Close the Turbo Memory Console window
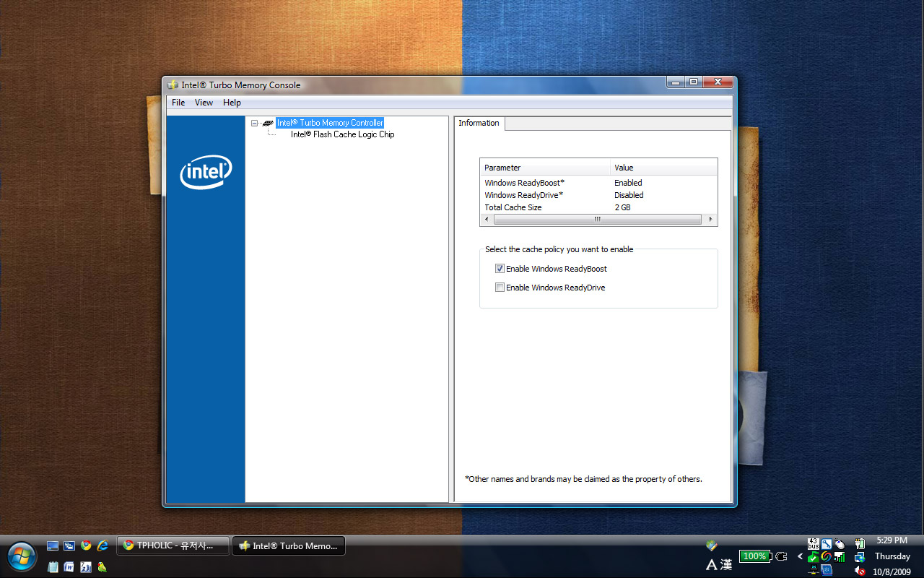This screenshot has height=578, width=924. [718, 82]
